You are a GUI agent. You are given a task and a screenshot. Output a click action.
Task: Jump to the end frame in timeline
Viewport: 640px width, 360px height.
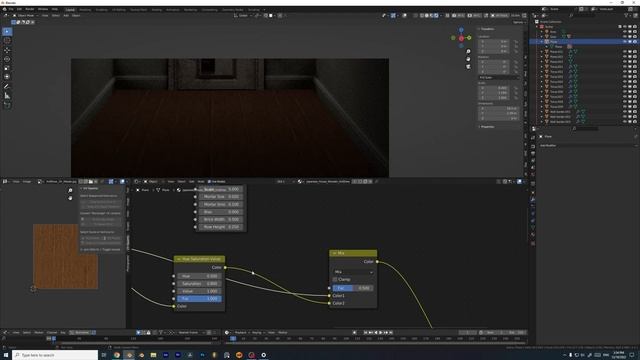coord(391,333)
